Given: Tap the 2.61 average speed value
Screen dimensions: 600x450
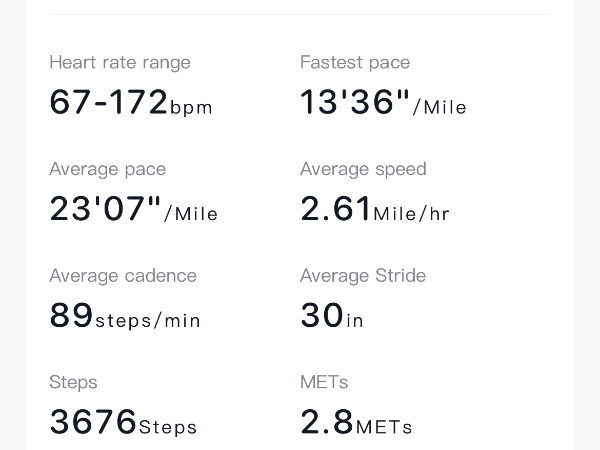Looking at the screenshot, I should [x=336, y=209].
